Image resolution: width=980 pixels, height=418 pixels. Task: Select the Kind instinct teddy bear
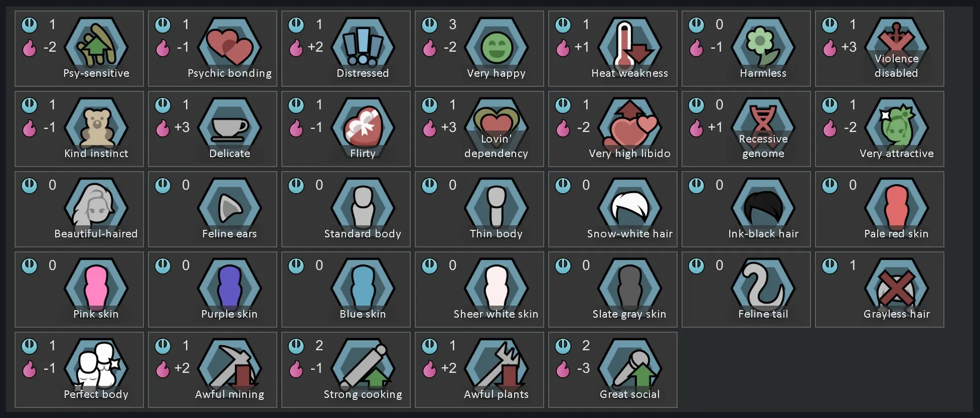click(x=96, y=126)
